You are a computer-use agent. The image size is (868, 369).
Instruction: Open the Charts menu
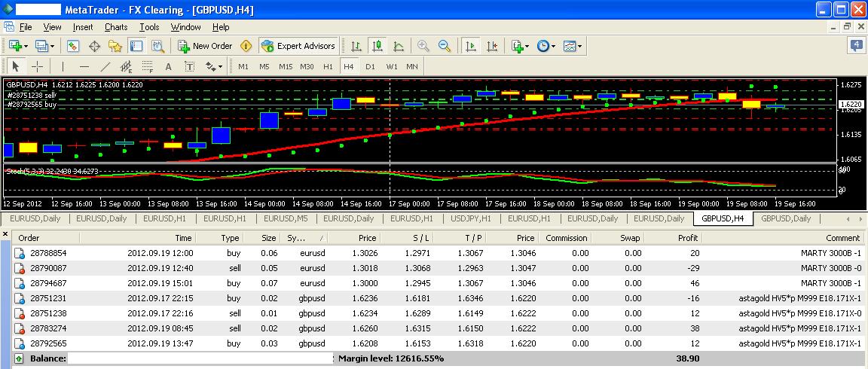point(116,27)
